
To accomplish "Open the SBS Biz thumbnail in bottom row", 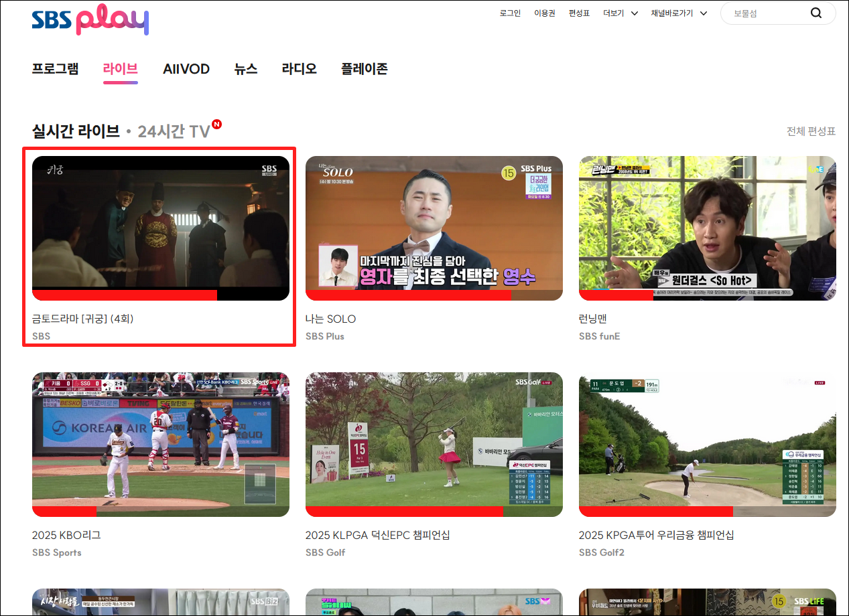I will click(161, 602).
